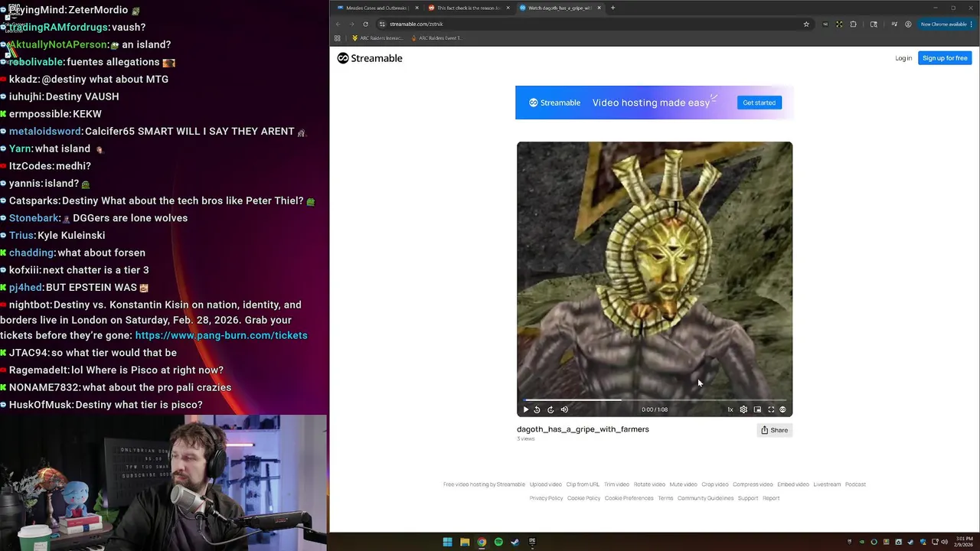Image resolution: width=980 pixels, height=551 pixels.
Task: Open the 1x playback speed menu
Action: (730, 409)
